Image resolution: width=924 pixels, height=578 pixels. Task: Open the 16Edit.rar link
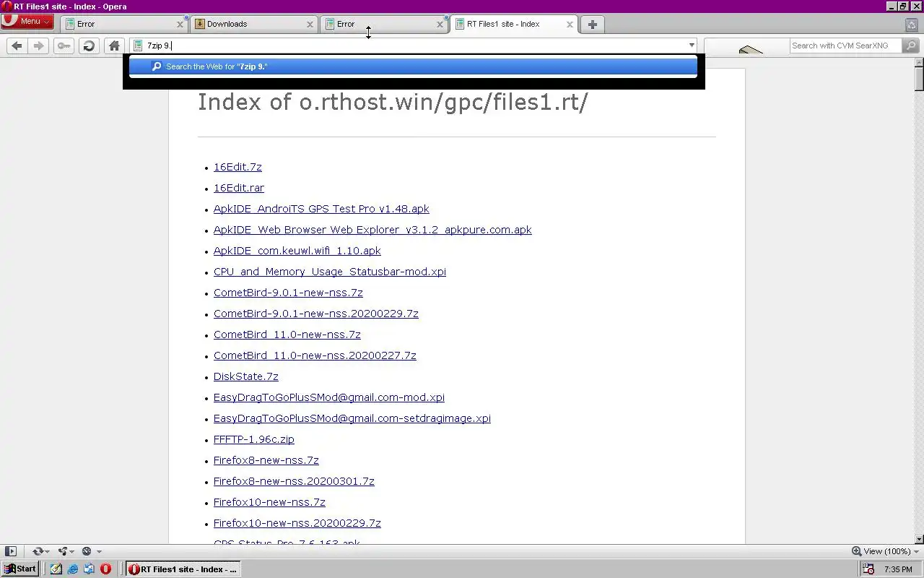coord(239,188)
